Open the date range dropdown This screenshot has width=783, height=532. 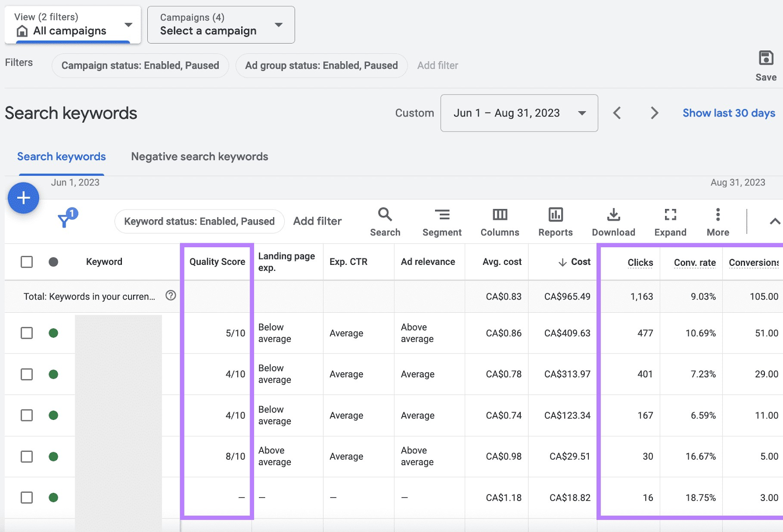519,113
